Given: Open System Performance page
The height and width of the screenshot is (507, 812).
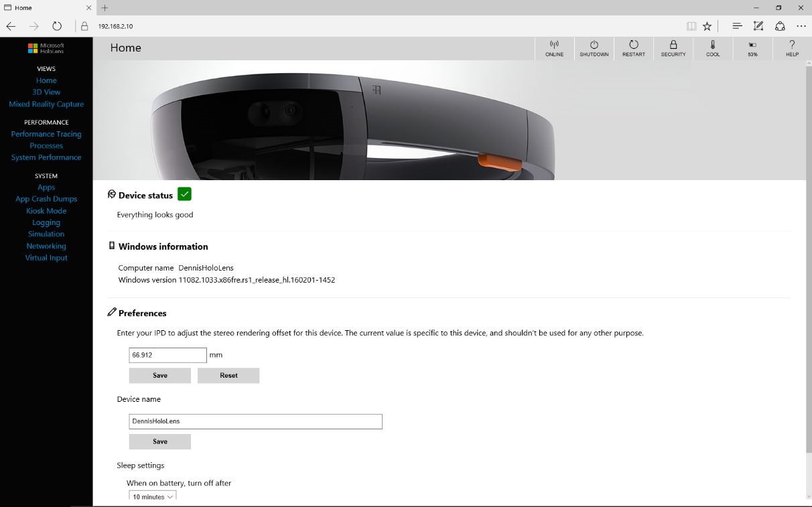Looking at the screenshot, I should pyautogui.click(x=46, y=157).
